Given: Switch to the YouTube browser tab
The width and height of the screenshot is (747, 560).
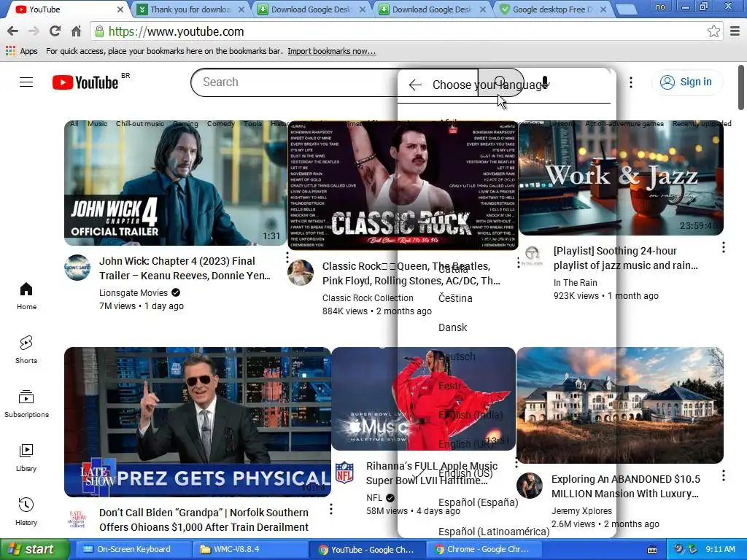Looking at the screenshot, I should [66, 9].
